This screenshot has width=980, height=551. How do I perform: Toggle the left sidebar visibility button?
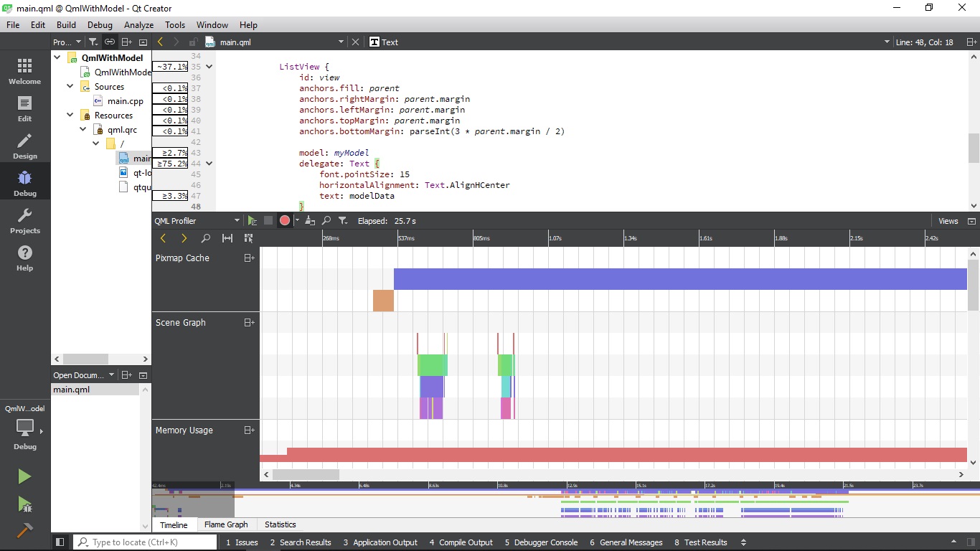click(x=60, y=542)
